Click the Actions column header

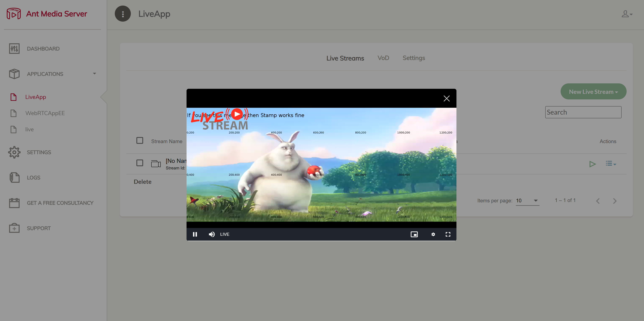point(608,141)
